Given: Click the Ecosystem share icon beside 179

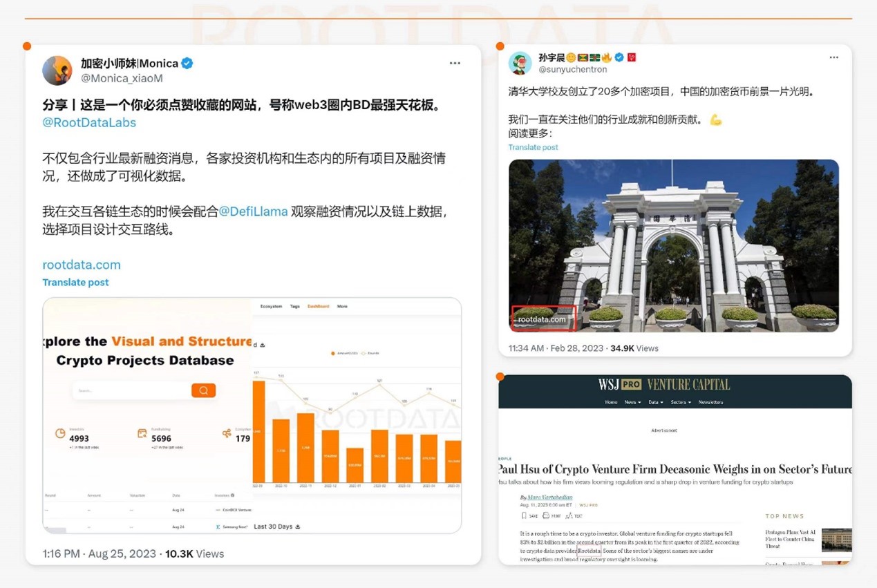Looking at the screenshot, I should pos(227,433).
